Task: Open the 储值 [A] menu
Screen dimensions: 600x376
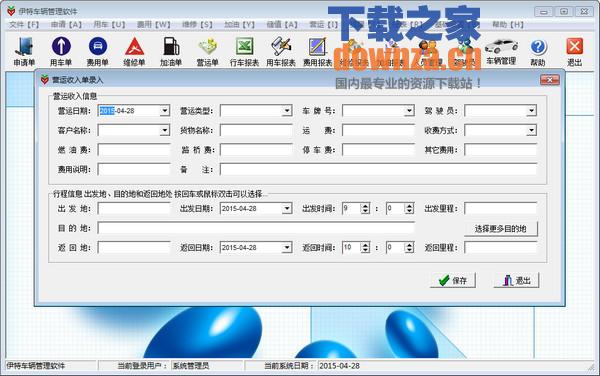Action: tap(282, 24)
